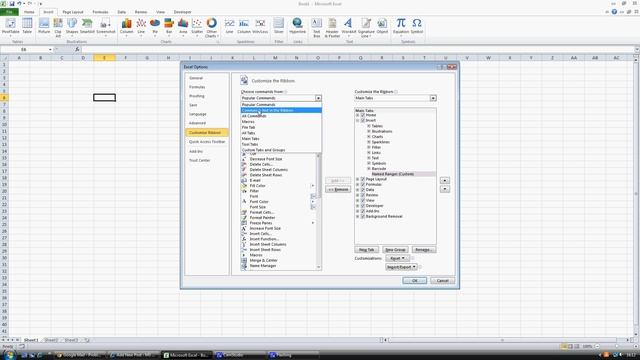Choose Tool Tabs in dropdown list
The image size is (640, 360).
point(281,144)
